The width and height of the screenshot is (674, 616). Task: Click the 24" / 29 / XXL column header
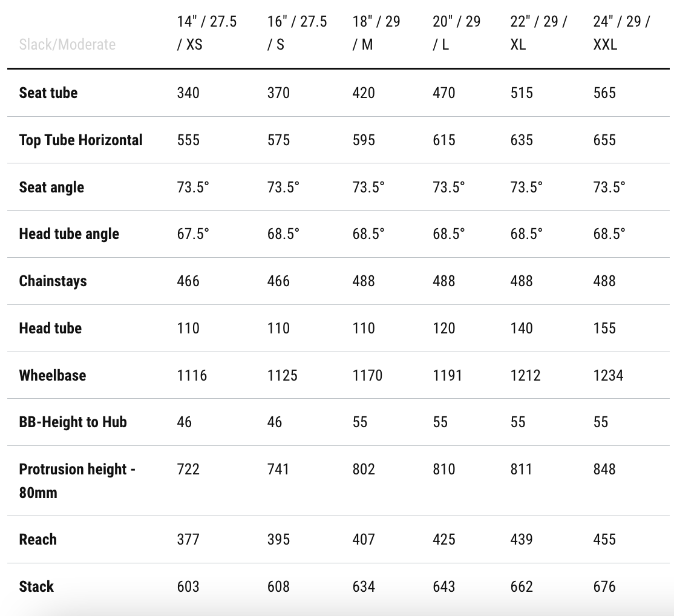click(x=621, y=33)
